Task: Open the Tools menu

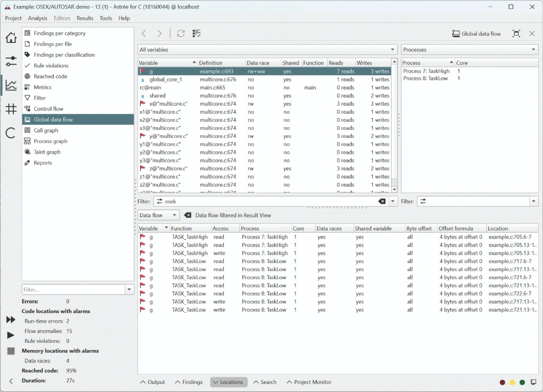Action: 106,18
